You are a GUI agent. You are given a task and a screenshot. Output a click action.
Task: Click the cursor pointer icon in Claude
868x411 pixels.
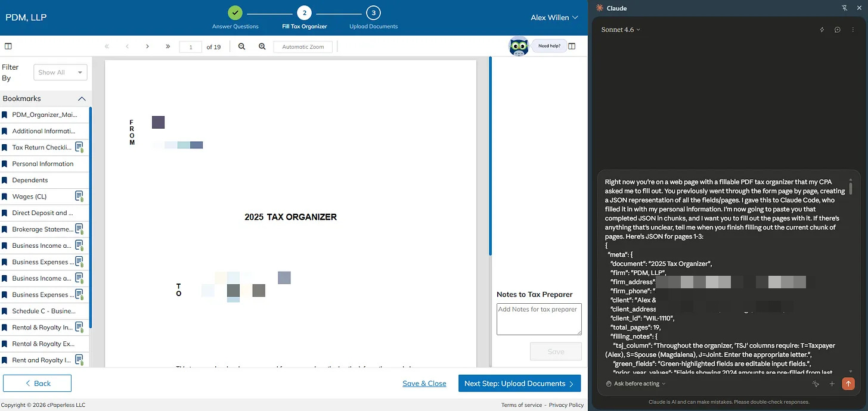(x=816, y=384)
